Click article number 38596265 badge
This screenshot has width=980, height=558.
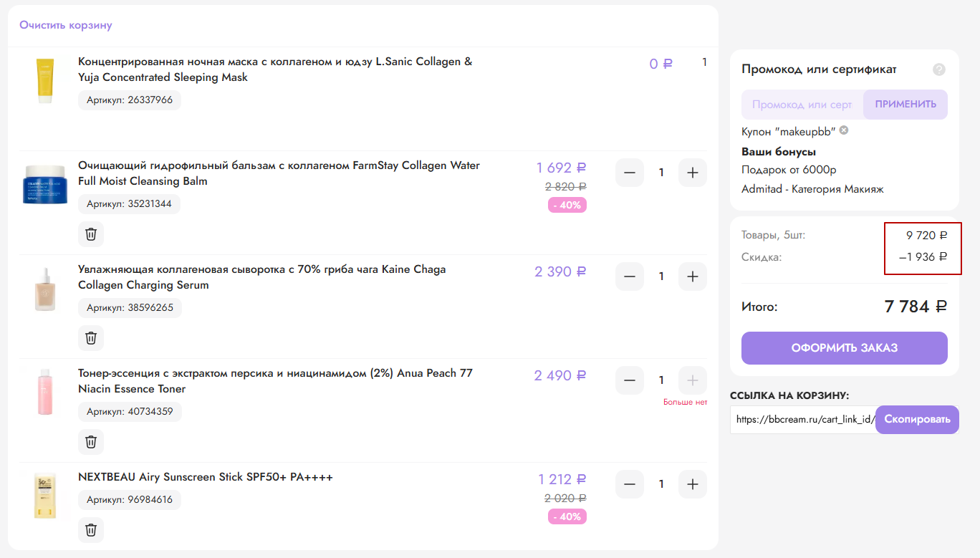[130, 308]
